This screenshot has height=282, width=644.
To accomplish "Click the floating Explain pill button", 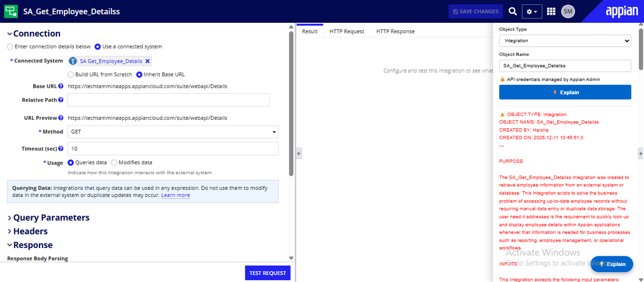I will (x=611, y=264).
